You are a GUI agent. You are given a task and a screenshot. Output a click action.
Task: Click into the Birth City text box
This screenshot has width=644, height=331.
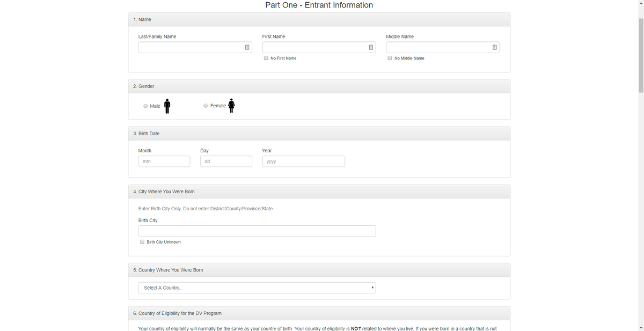pos(257,231)
